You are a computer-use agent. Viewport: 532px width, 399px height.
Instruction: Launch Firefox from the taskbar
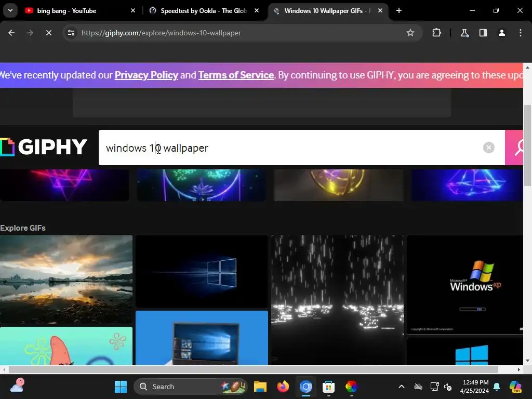pos(283,387)
